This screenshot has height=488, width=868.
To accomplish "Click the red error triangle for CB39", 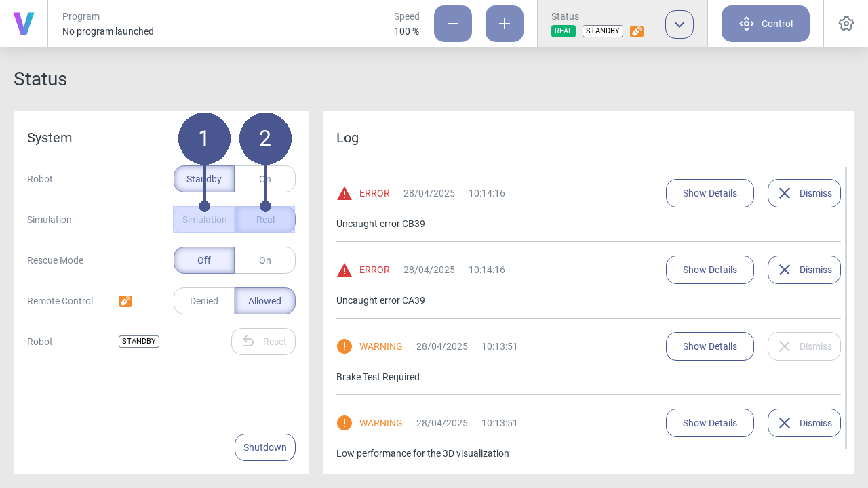I will pos(344,193).
